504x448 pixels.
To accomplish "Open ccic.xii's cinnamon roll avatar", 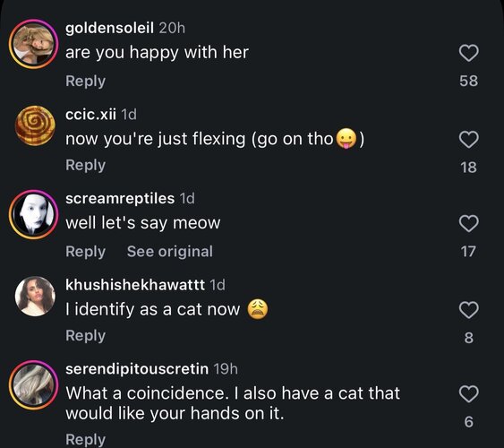I will [35, 126].
